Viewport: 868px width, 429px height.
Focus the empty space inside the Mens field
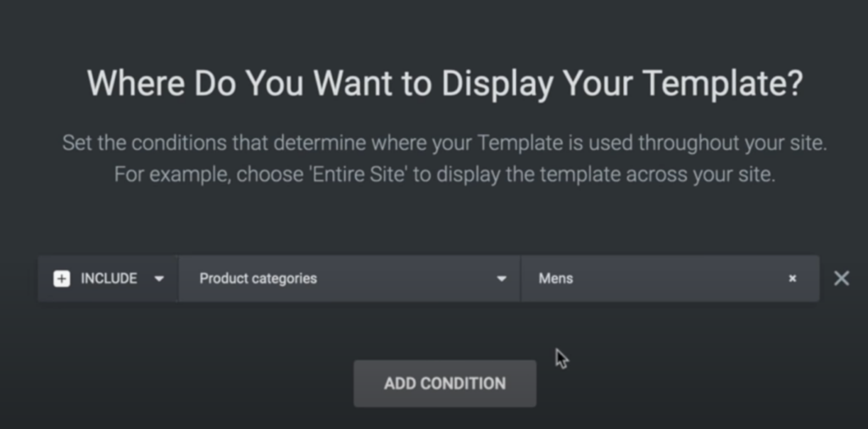(681, 278)
